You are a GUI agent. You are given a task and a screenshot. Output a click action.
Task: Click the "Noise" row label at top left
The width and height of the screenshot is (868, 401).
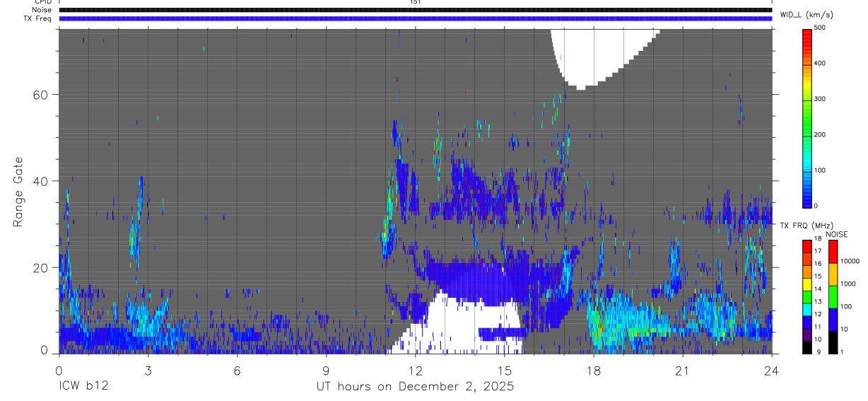pos(42,10)
